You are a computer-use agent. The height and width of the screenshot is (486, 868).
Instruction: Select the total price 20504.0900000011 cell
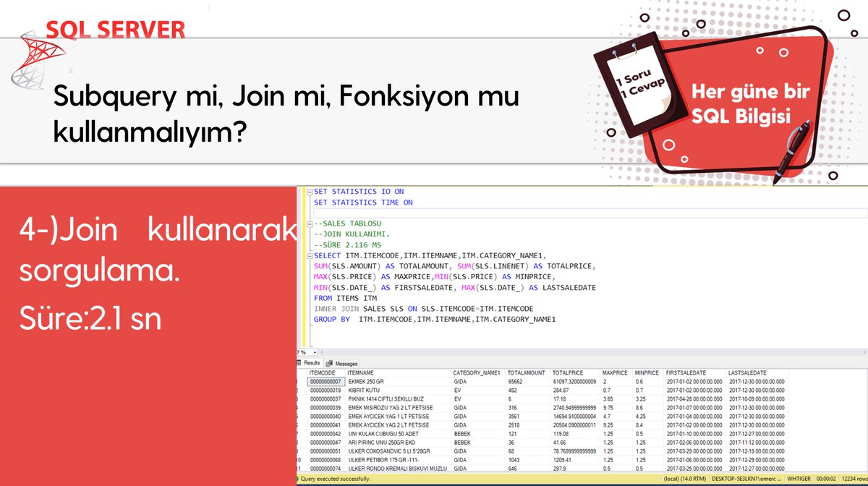575,425
